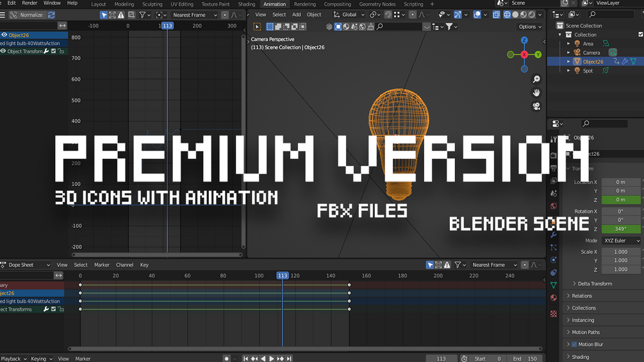The image size is (644, 362).
Task: Hide Object26 channel with eye icon
Action: [4, 35]
